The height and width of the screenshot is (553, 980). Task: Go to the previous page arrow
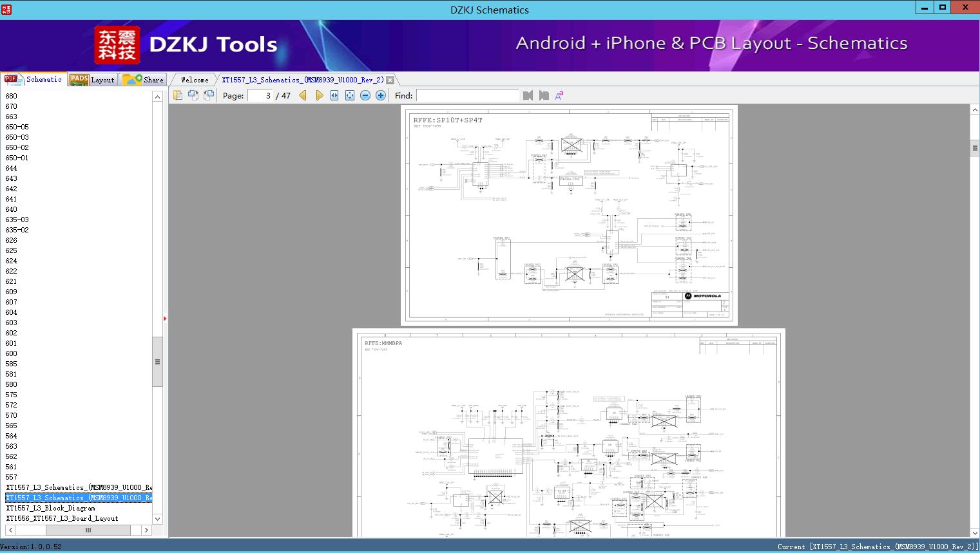pos(303,95)
